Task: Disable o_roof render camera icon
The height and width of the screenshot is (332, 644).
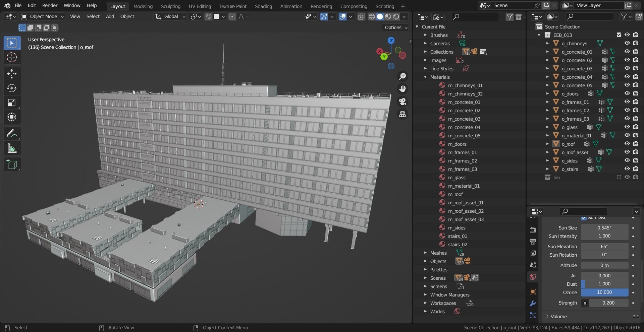Action: [x=636, y=144]
